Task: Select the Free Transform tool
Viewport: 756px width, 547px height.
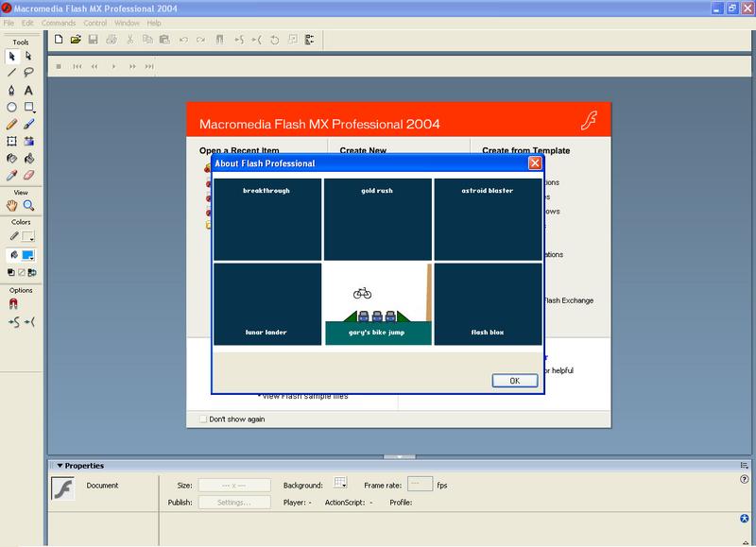Action: pos(11,141)
